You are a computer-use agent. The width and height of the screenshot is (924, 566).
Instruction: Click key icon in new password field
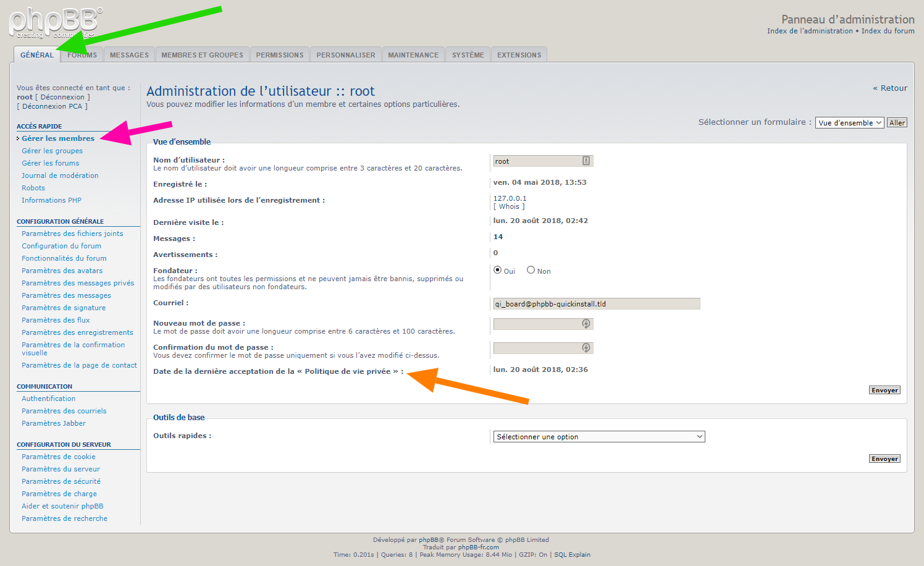(586, 324)
